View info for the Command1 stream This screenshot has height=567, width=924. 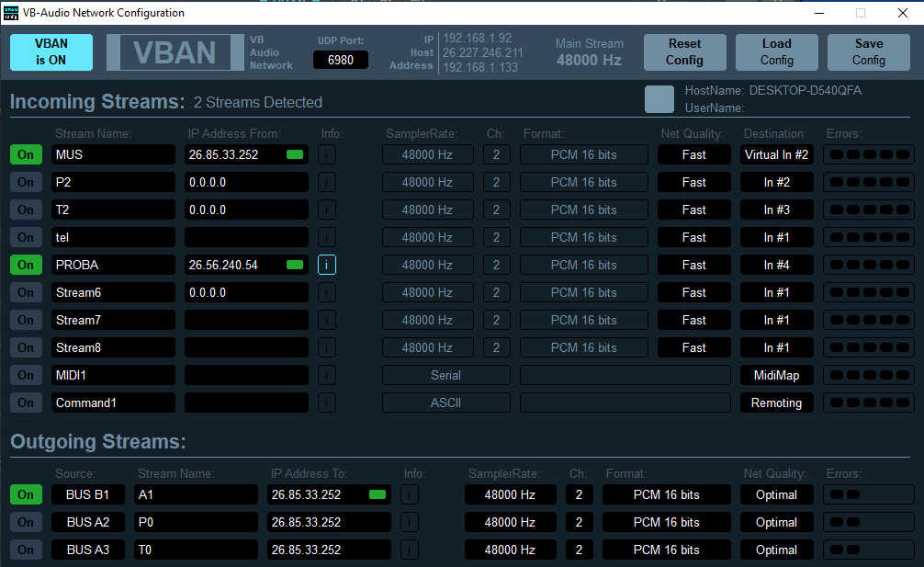pos(326,403)
